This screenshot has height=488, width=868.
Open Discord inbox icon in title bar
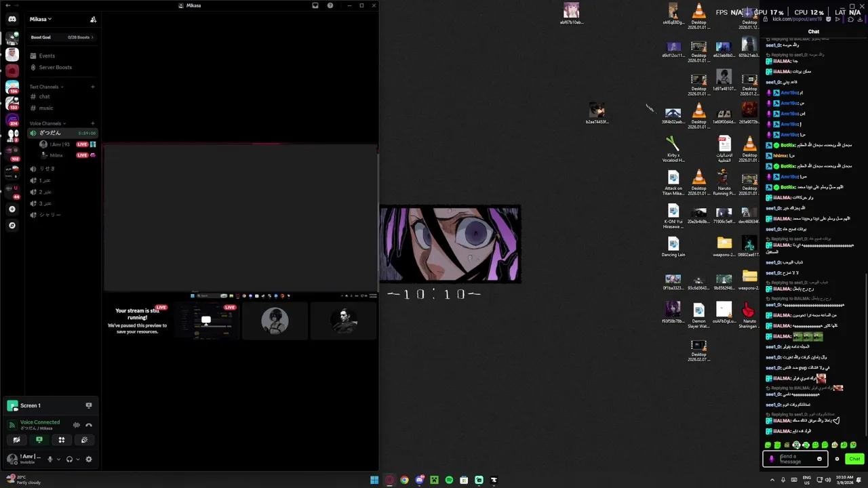click(x=315, y=5)
